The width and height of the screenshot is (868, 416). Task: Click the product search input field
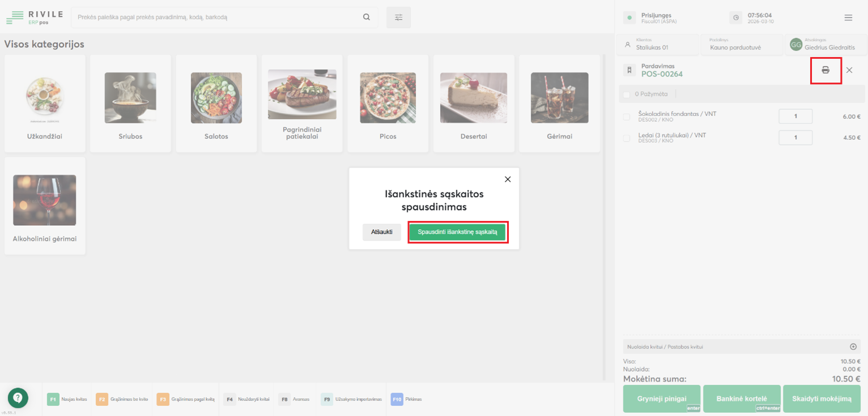[x=215, y=18]
